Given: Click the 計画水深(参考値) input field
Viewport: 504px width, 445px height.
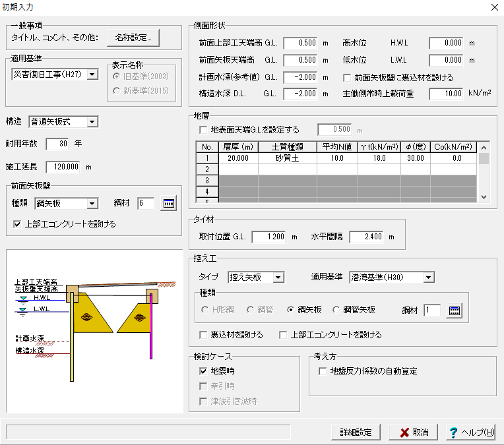Looking at the screenshot, I should coord(300,77).
